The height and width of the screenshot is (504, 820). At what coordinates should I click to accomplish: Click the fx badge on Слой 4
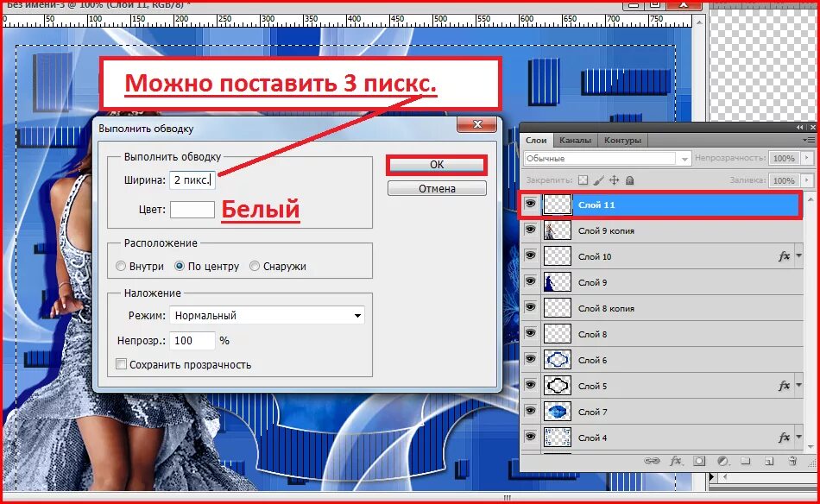[784, 438]
